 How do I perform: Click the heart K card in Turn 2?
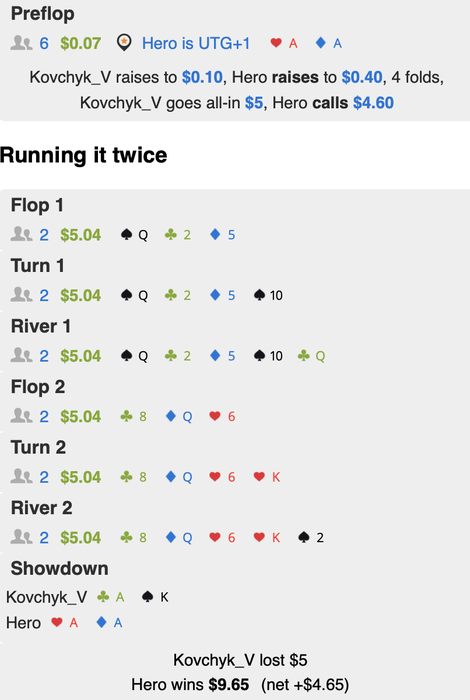267,477
